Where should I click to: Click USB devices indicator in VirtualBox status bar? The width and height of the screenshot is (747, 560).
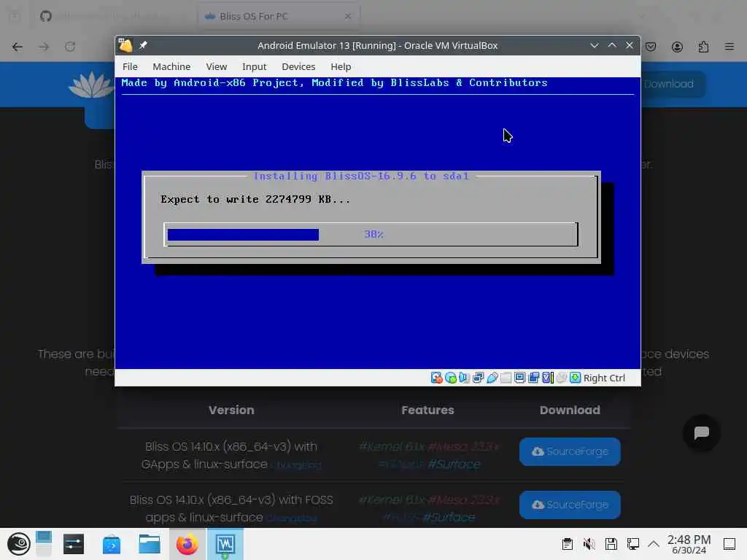pyautogui.click(x=492, y=378)
